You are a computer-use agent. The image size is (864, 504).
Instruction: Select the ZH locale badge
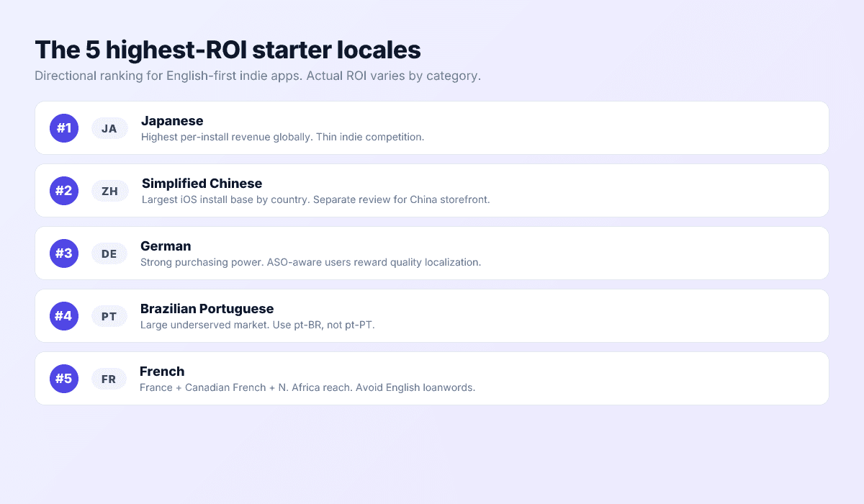[x=109, y=191]
